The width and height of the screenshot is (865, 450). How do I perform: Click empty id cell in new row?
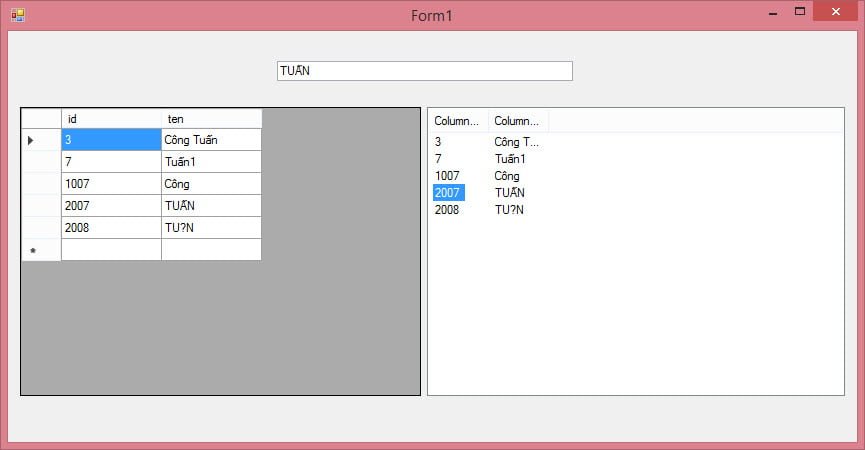click(111, 250)
